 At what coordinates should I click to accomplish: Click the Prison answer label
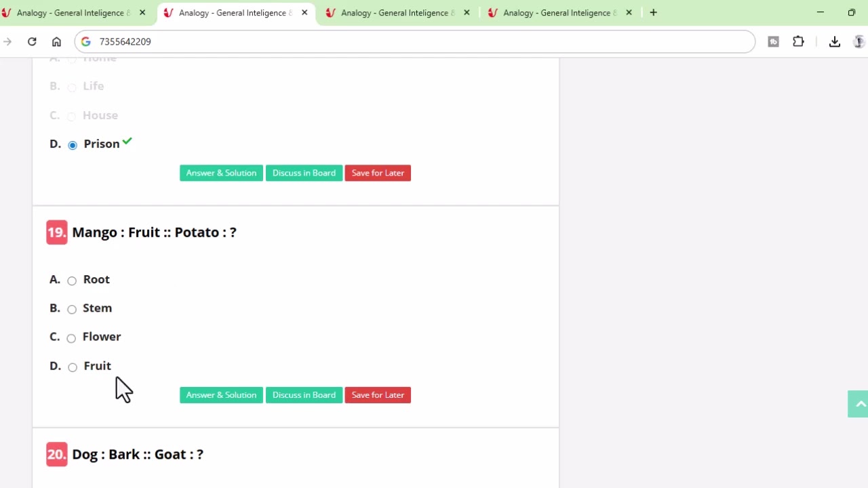coord(102,144)
